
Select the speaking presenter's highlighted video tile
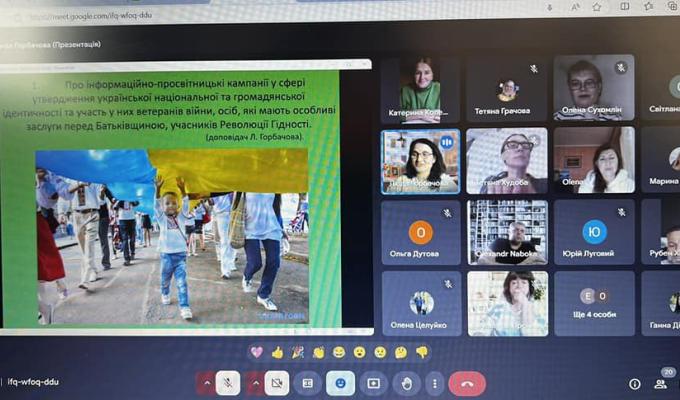[x=420, y=161]
